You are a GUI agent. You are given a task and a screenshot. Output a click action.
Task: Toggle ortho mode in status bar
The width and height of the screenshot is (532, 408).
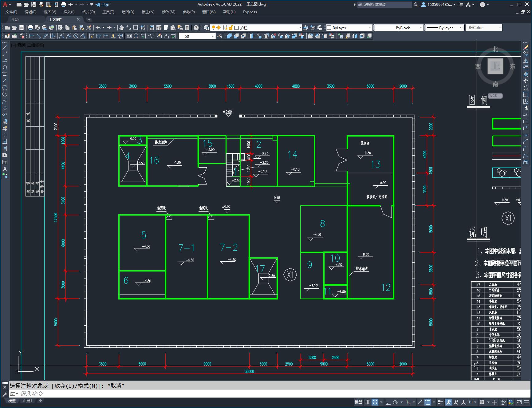coord(388,402)
